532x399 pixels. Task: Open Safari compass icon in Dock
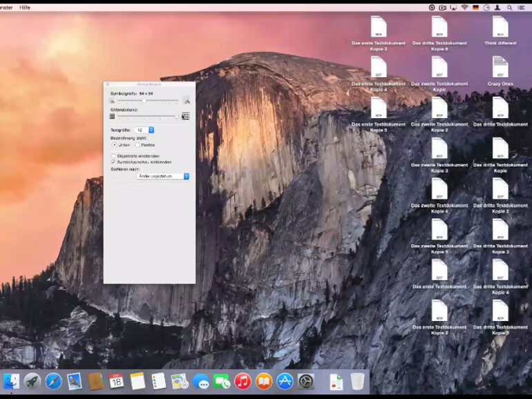point(54,382)
